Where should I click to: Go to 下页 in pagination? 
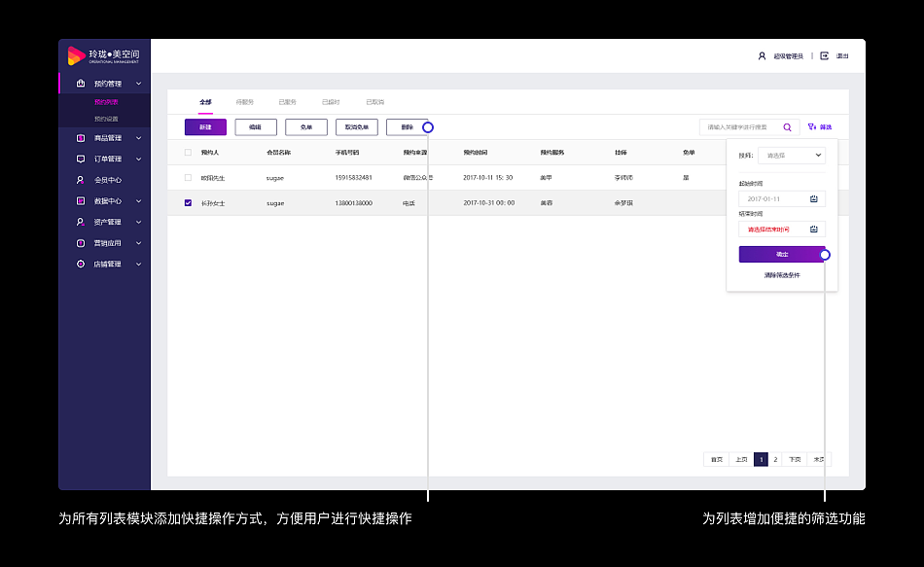coord(795,459)
